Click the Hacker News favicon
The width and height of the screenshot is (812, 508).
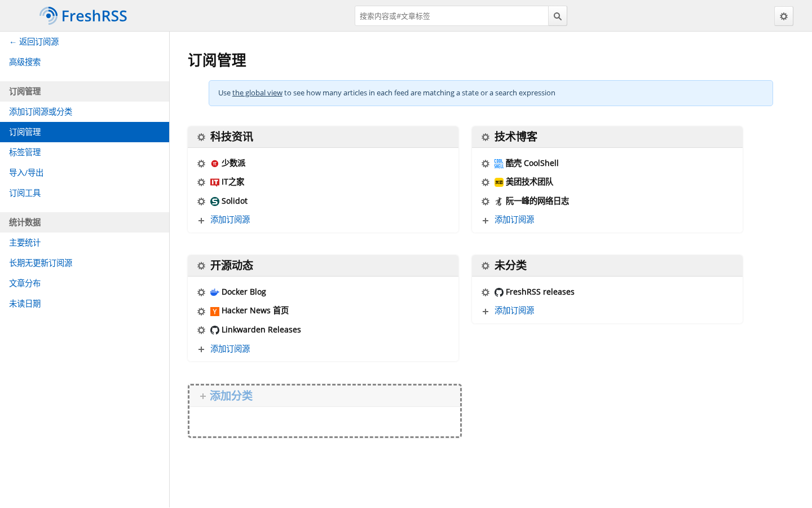tap(215, 312)
